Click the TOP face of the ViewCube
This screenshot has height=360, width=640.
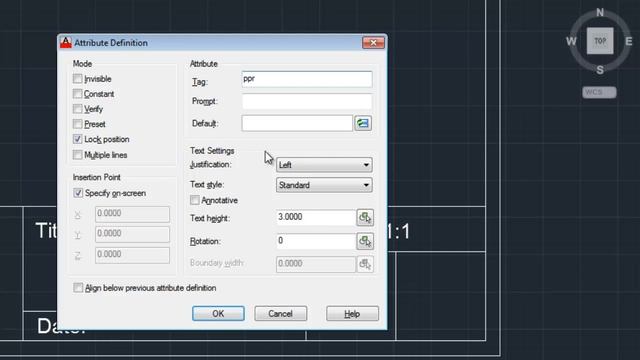[600, 41]
